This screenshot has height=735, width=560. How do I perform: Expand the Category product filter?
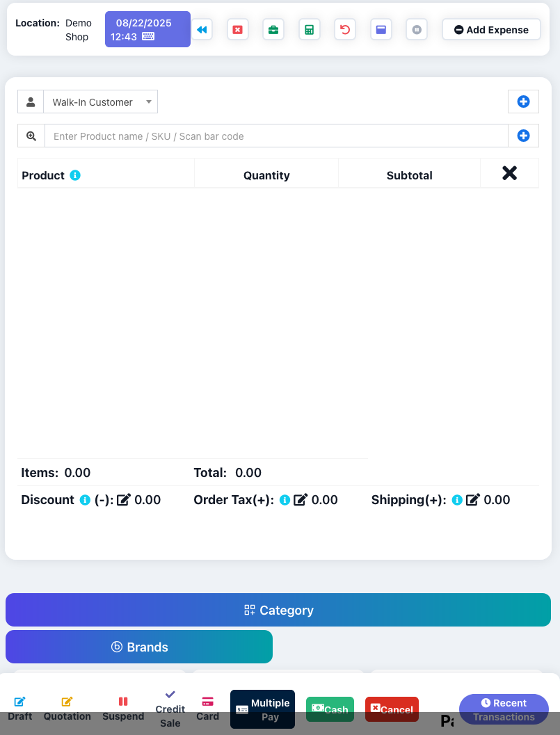[278, 610]
